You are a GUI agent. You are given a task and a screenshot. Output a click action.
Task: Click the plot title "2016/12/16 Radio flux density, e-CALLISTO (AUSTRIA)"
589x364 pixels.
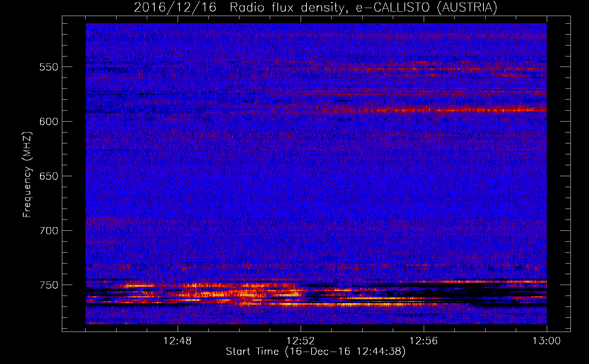tap(316, 8)
